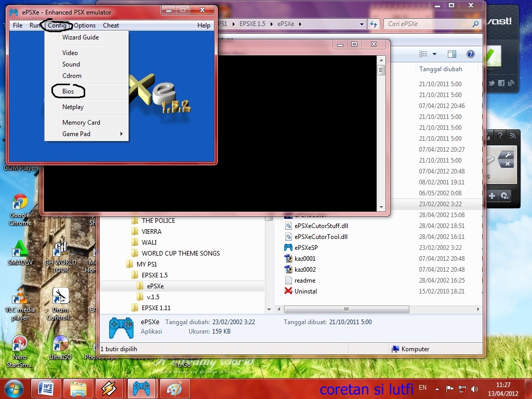The height and width of the screenshot is (399, 532).
Task: Click the arrow after EPSXE 1.5 breadcrumb
Action: 271,24
